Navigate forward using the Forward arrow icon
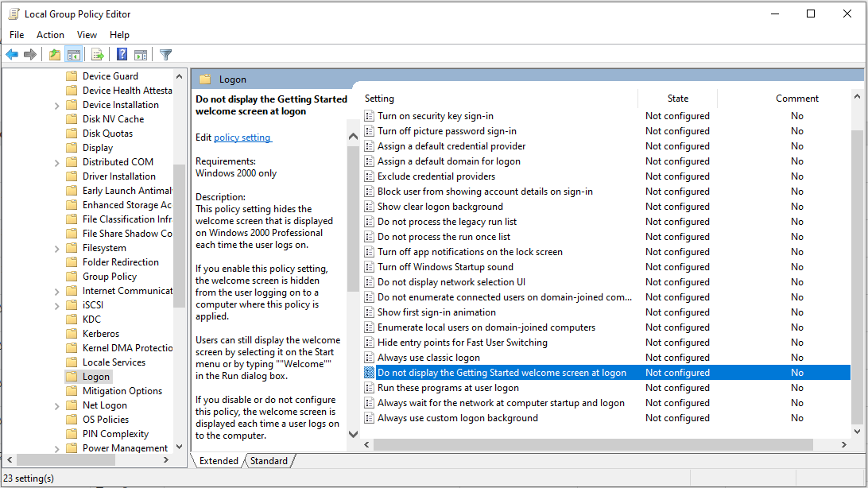The width and height of the screenshot is (868, 488). 31,54
